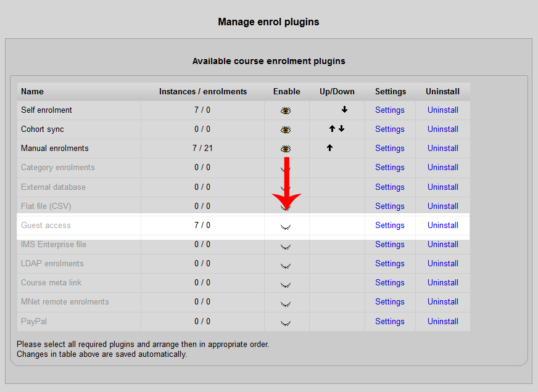Click the 'Uninstall' column header
538x392 pixels.
tap(442, 91)
